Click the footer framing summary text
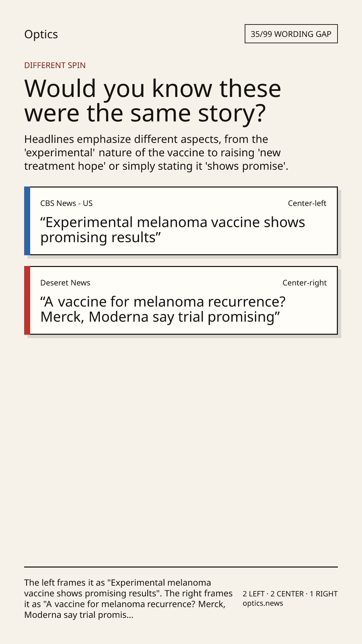 tap(128, 599)
